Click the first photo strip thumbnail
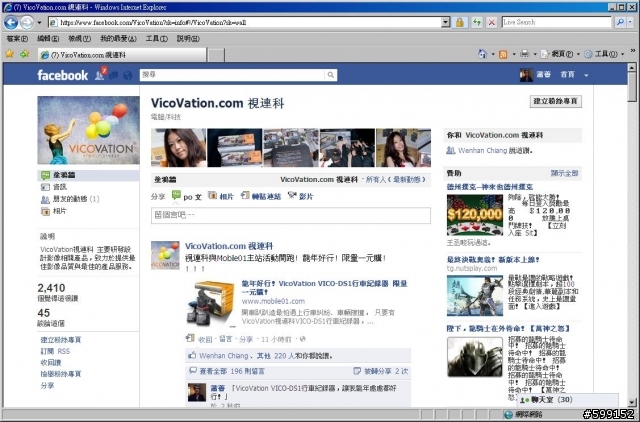Screen dimensions: 640x422 click(x=178, y=148)
